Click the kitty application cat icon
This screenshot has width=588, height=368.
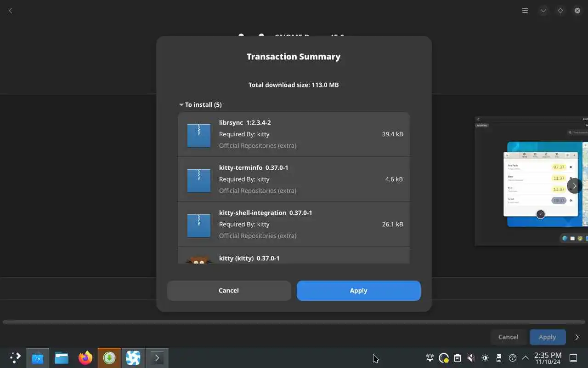198,260
